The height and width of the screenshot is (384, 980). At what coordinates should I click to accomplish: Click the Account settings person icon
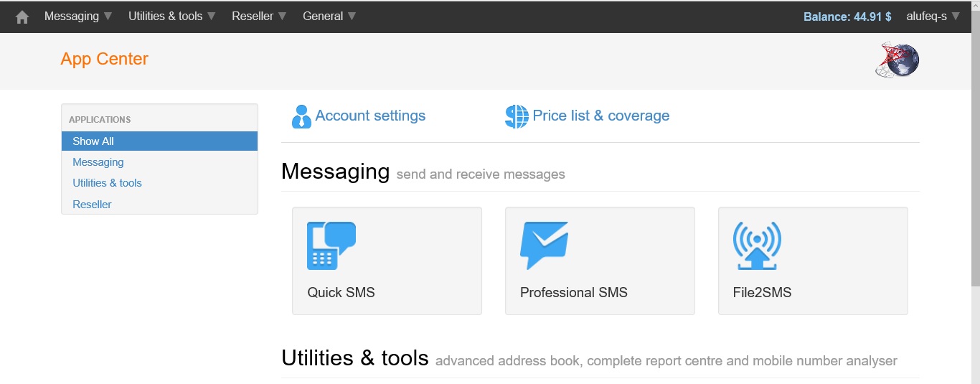(301, 116)
